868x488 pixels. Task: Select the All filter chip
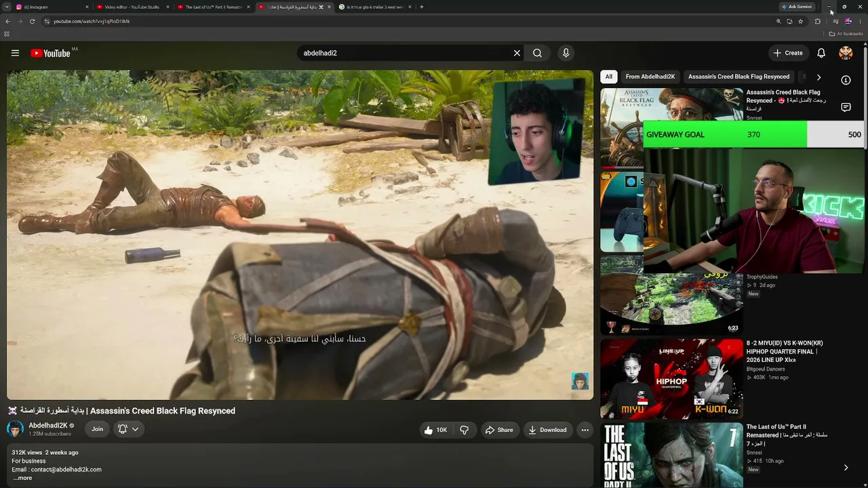pyautogui.click(x=609, y=77)
